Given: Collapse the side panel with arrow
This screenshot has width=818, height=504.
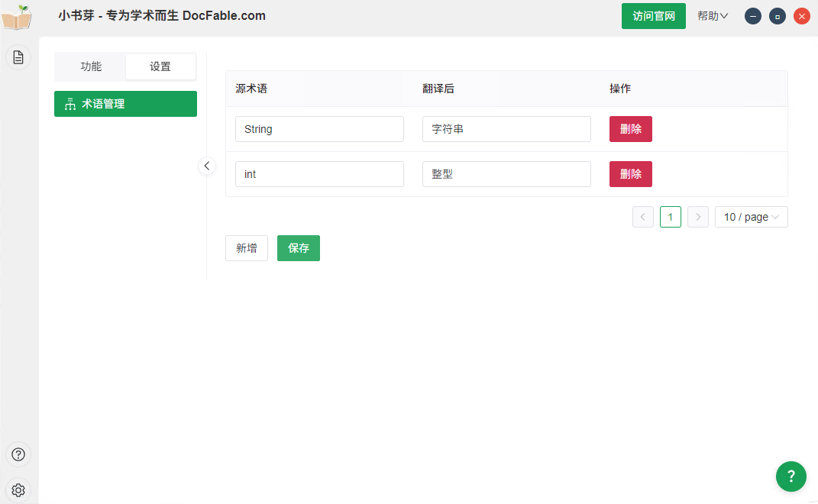Looking at the screenshot, I should [207, 166].
